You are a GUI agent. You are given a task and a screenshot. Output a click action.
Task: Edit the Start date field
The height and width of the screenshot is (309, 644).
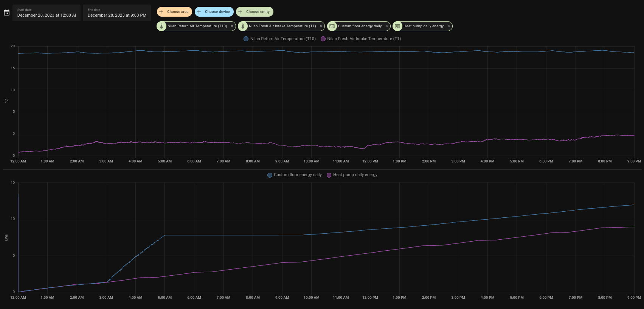[x=47, y=13]
